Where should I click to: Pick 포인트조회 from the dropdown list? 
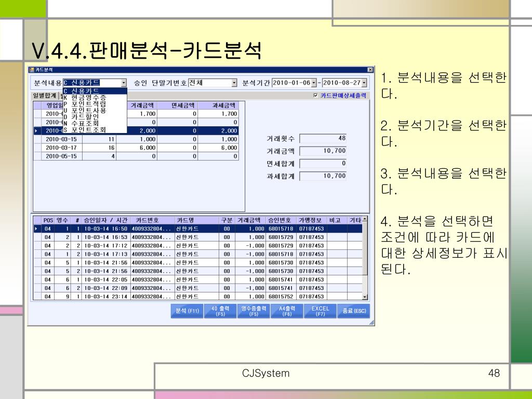(95, 129)
